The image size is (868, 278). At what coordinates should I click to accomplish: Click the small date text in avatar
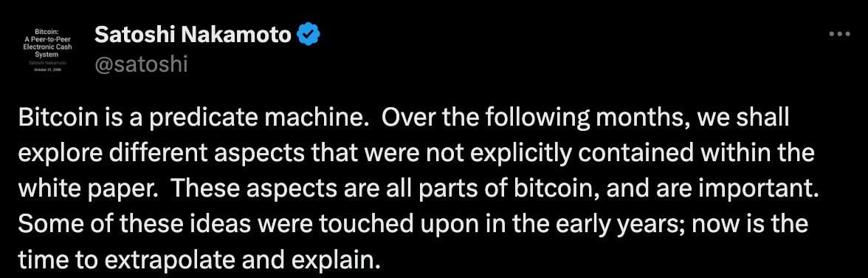point(47,69)
